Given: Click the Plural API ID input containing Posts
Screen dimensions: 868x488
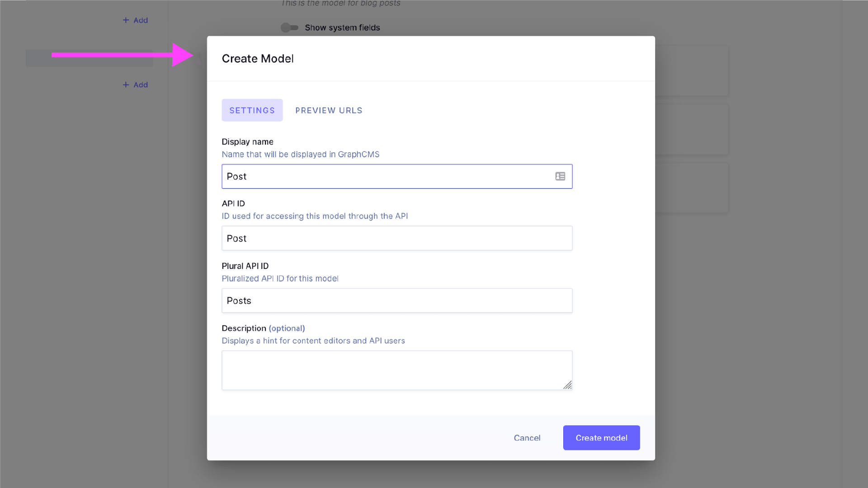Looking at the screenshot, I should point(397,300).
